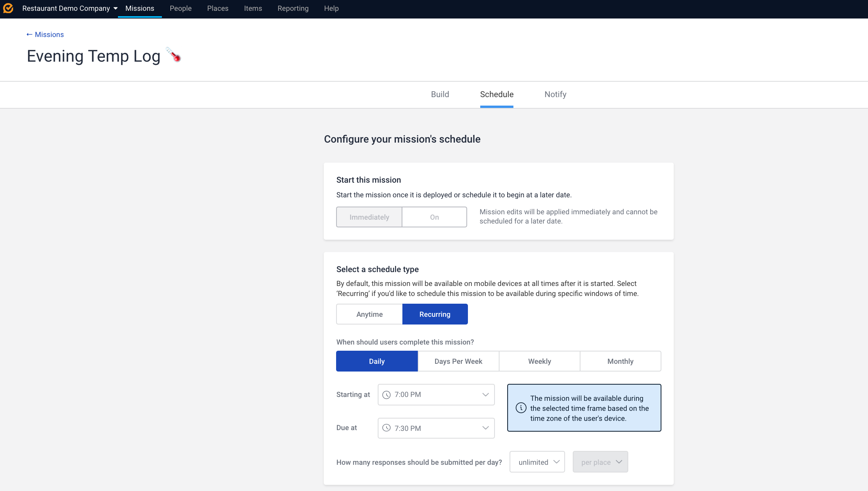
Task: Click 'How many responses should be submitted' label
Action: pyautogui.click(x=419, y=462)
